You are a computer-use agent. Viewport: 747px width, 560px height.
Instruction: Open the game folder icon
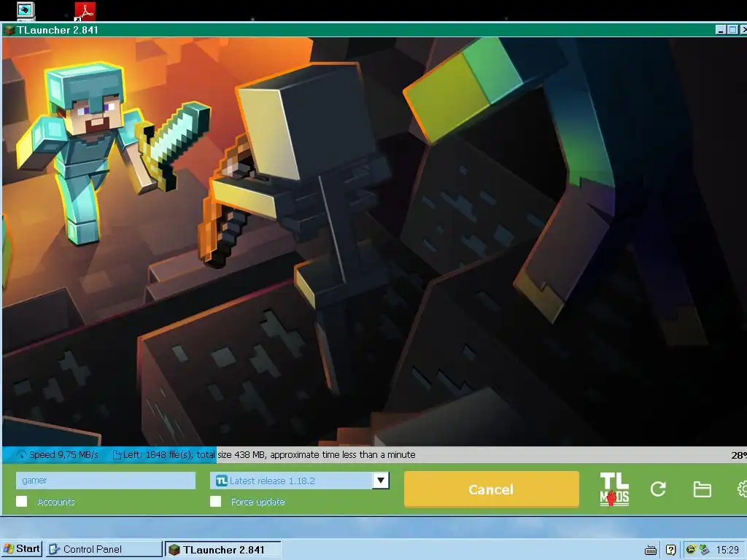point(702,489)
